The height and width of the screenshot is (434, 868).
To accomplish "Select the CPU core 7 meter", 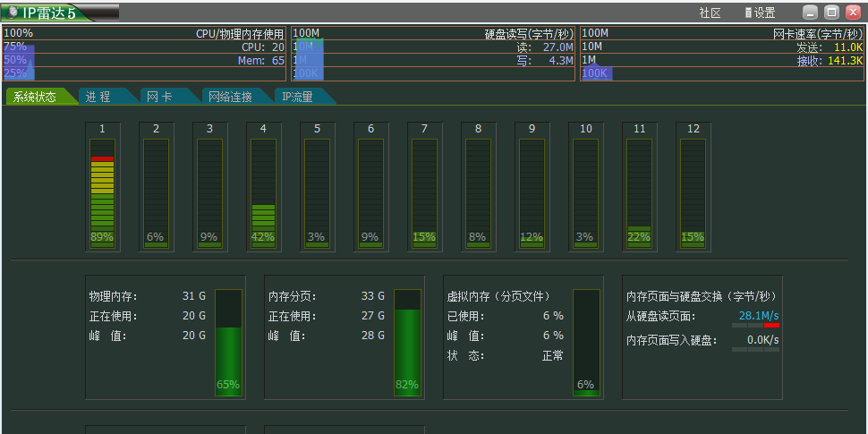I will (x=424, y=193).
